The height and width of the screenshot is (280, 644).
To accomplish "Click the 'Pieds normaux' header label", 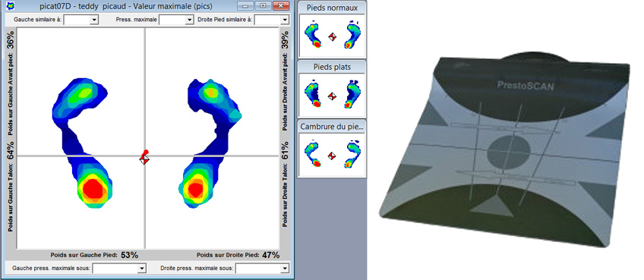I will pos(332,8).
